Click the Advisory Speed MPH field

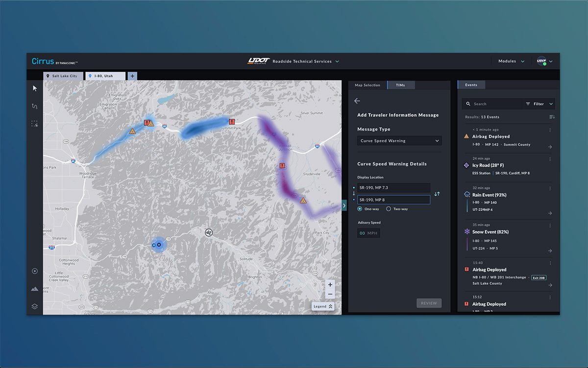pyautogui.click(x=368, y=233)
